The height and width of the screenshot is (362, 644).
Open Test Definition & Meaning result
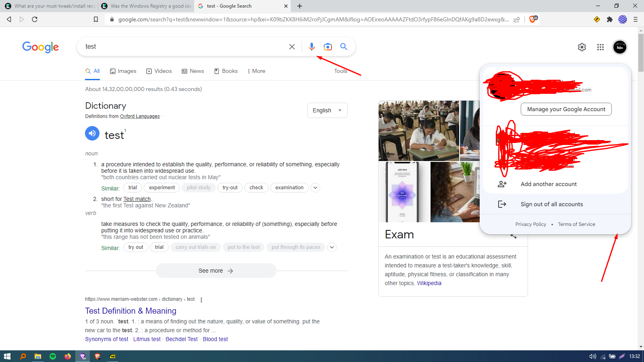131,311
